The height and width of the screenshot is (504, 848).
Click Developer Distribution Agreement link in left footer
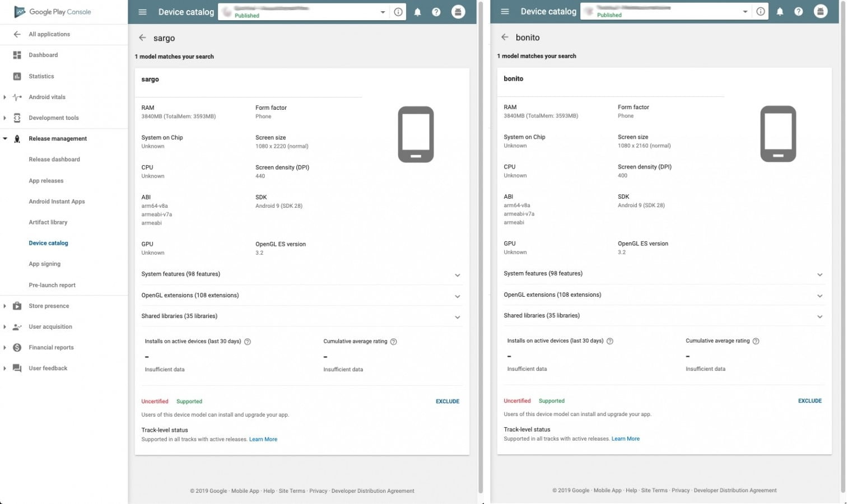click(372, 491)
